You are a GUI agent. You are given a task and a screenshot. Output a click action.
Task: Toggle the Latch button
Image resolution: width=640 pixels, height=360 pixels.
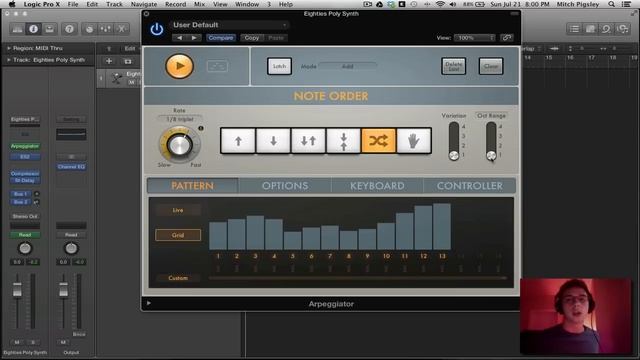[279, 66]
